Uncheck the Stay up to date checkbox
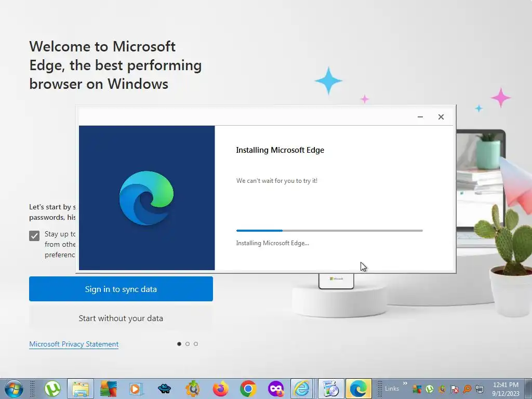Image resolution: width=532 pixels, height=399 pixels. [34, 236]
